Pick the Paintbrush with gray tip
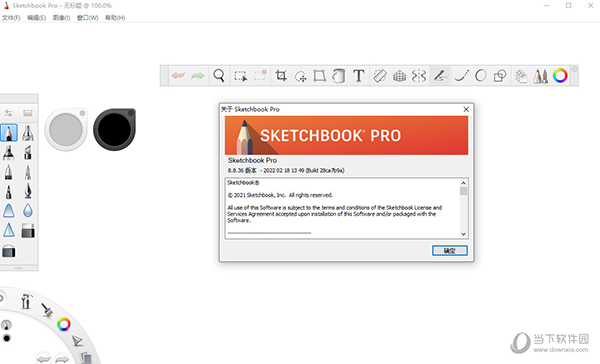Image resolution: width=600 pixels, height=364 pixels. (x=28, y=172)
